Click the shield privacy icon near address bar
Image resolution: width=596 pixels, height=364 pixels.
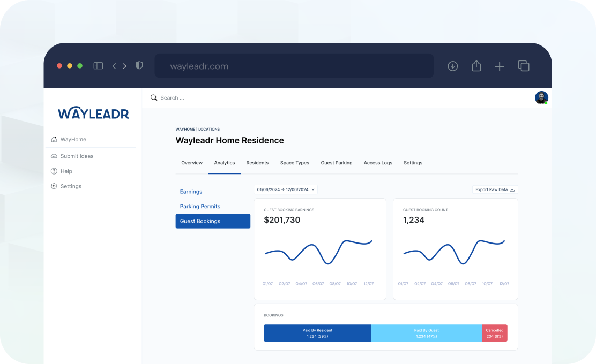[x=139, y=65]
